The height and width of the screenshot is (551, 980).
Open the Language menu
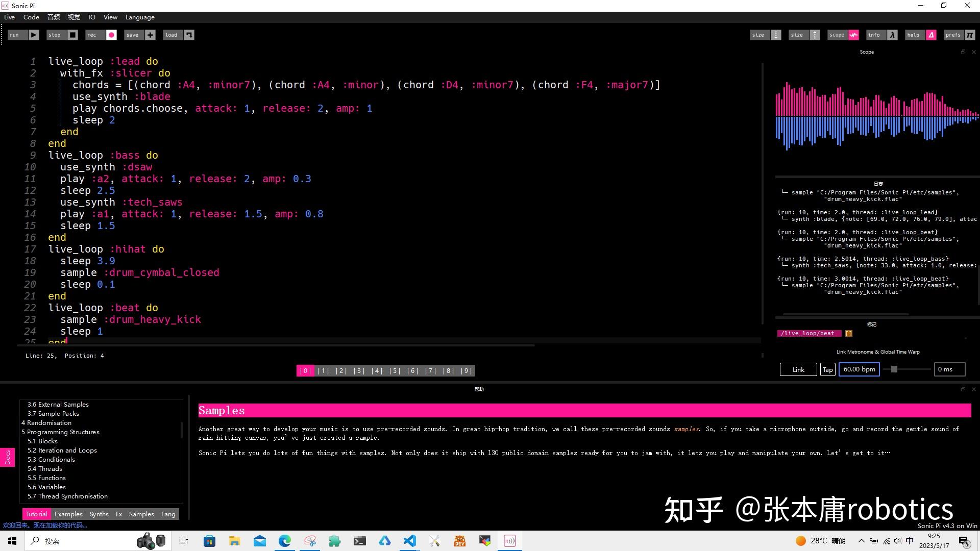tap(139, 17)
